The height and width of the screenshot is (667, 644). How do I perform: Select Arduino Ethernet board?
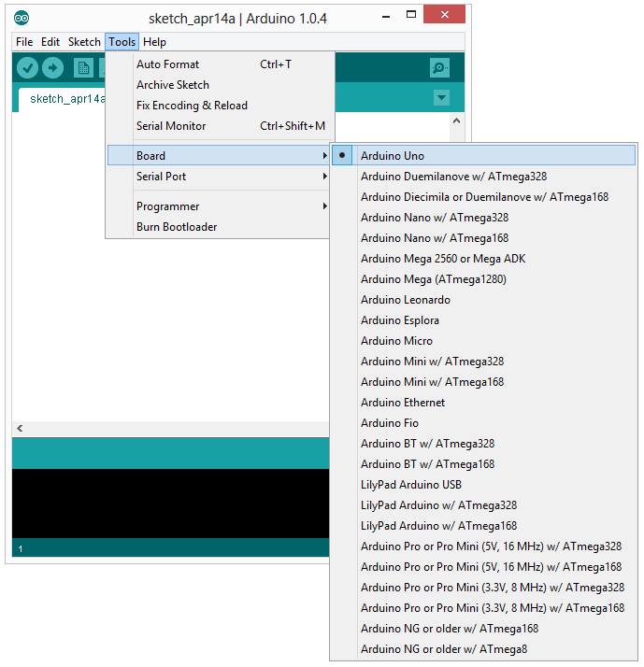pos(483,403)
